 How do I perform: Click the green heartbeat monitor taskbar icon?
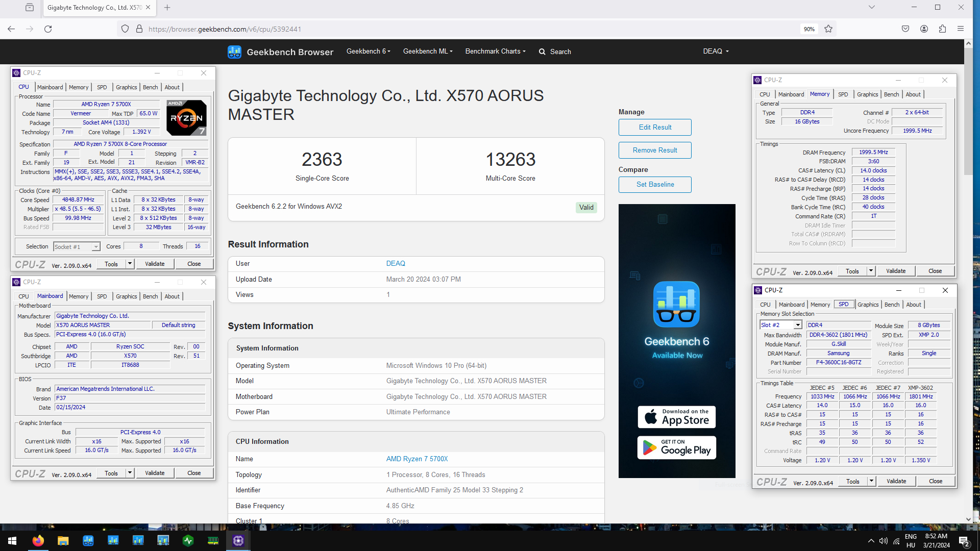188,541
